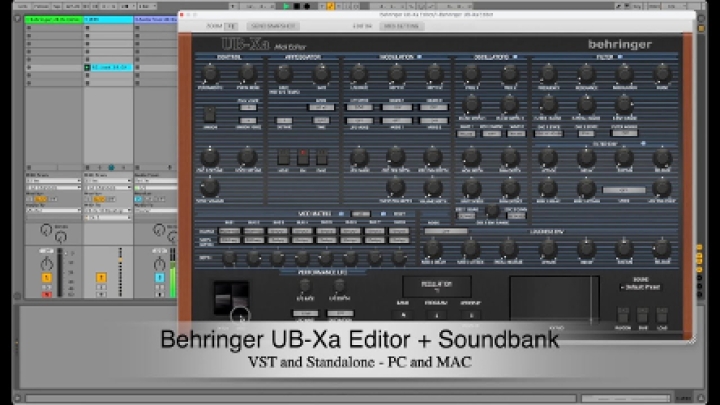Toggle the first Ableton track's yellow activator button
Image resolution: width=720 pixels, height=405 pixels.
coord(46,277)
